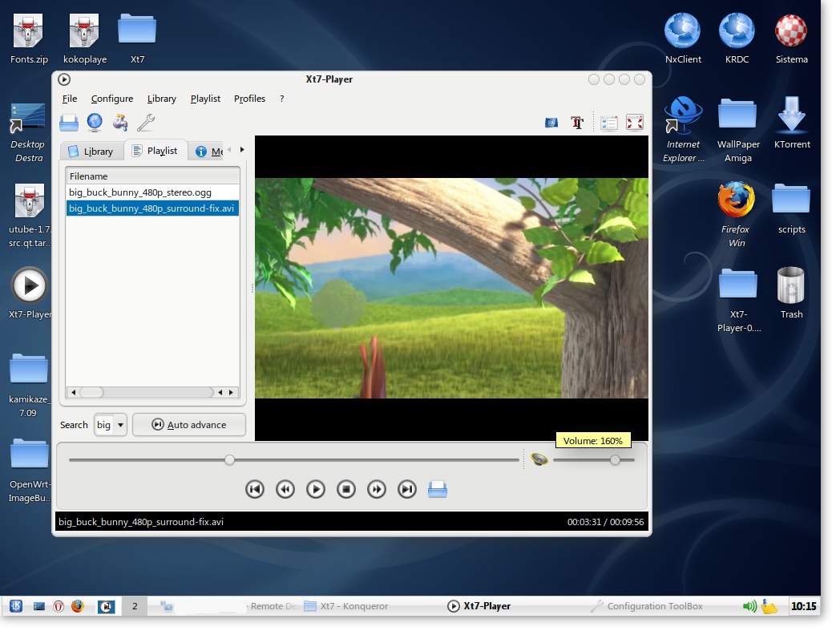Fast forward the video

click(378, 489)
